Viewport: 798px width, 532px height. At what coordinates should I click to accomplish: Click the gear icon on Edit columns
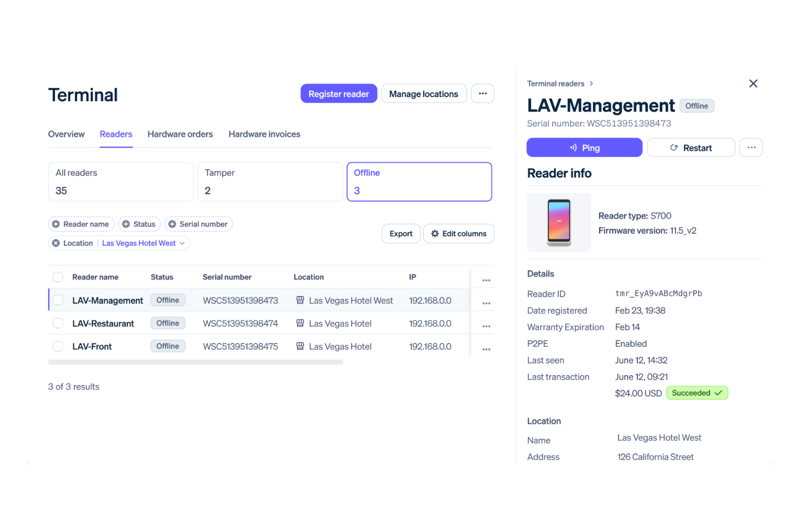click(436, 233)
